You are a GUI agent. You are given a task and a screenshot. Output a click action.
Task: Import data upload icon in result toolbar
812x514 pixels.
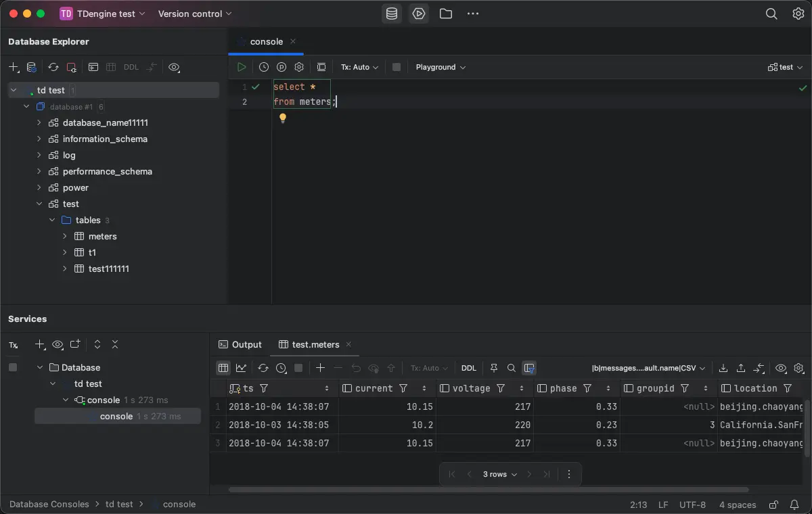[x=741, y=368]
